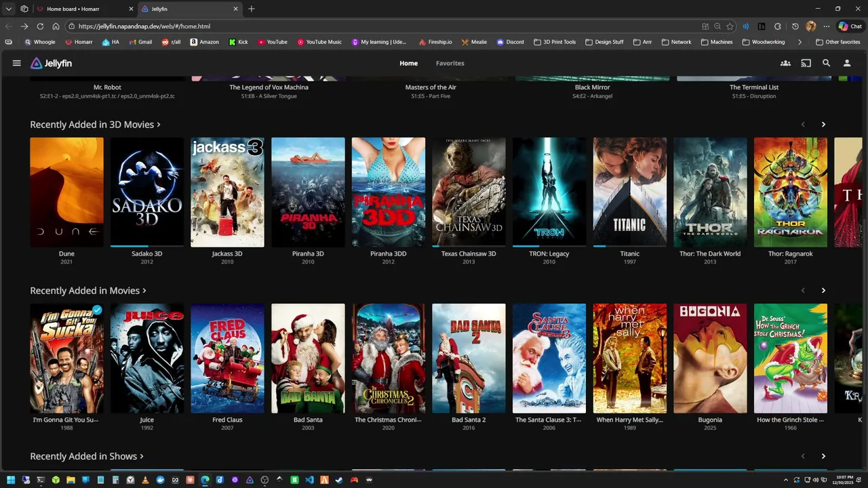868x488 pixels.
Task: Open the SyncPlay group icon
Action: click(785, 63)
